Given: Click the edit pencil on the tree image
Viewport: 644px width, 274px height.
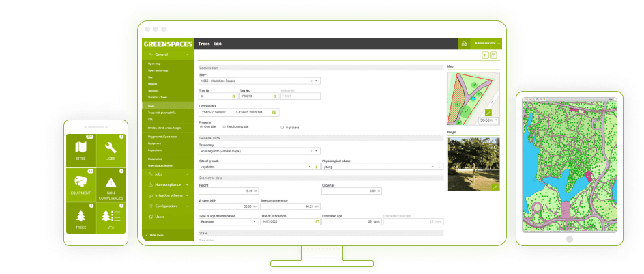Looking at the screenshot, I should coord(495,187).
